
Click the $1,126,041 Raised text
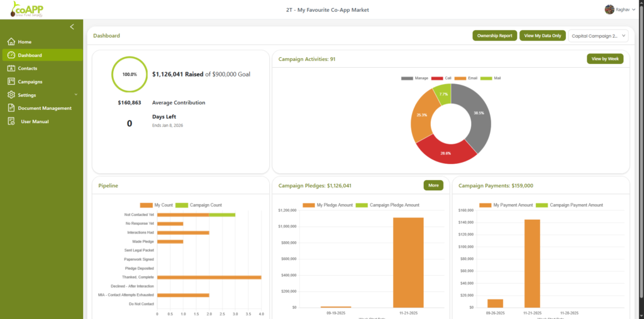tap(177, 74)
